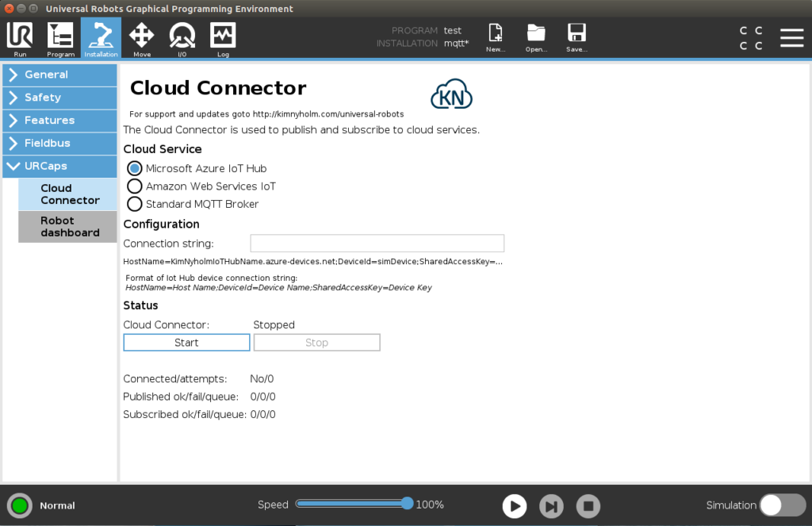Click the disabled Stop button
This screenshot has height=526, width=812.
(317, 343)
